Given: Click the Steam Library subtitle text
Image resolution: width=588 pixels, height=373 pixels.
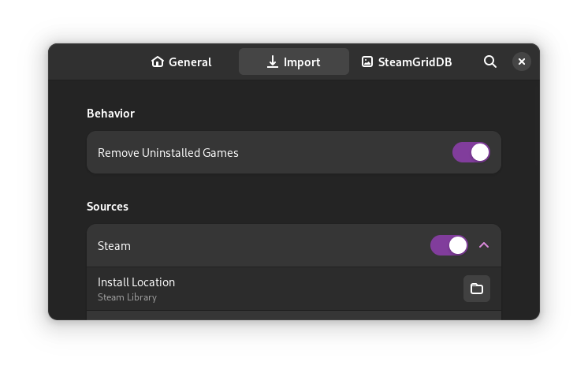Looking at the screenshot, I should [x=127, y=297].
